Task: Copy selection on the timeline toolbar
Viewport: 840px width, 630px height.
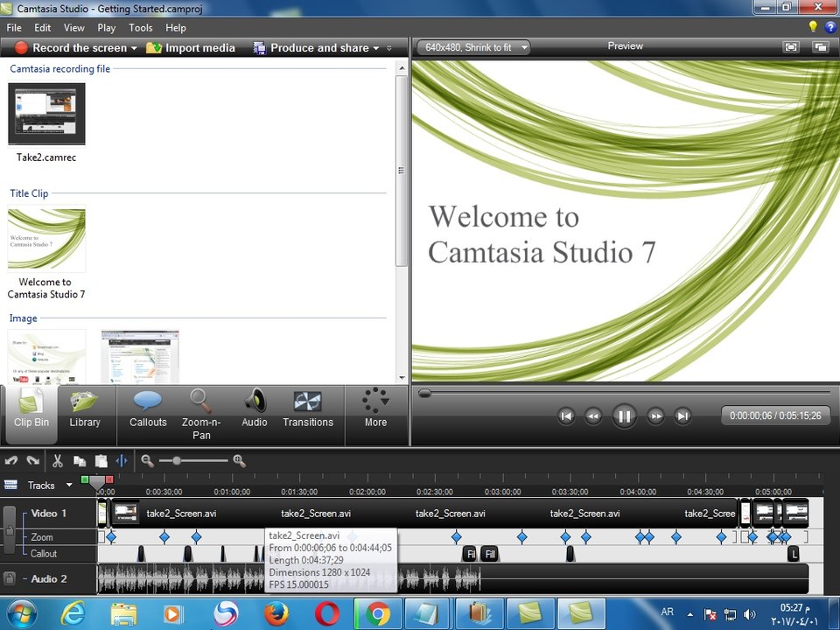Action: [x=80, y=461]
